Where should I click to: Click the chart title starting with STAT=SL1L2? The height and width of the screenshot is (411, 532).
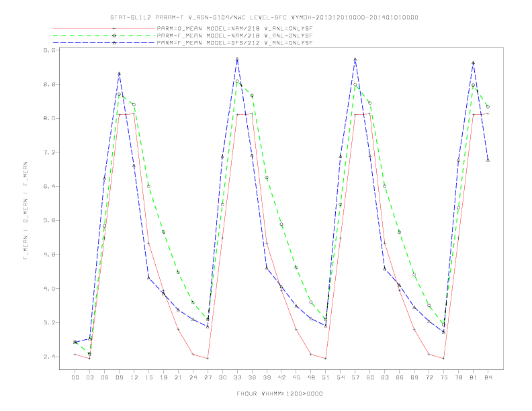click(x=264, y=17)
